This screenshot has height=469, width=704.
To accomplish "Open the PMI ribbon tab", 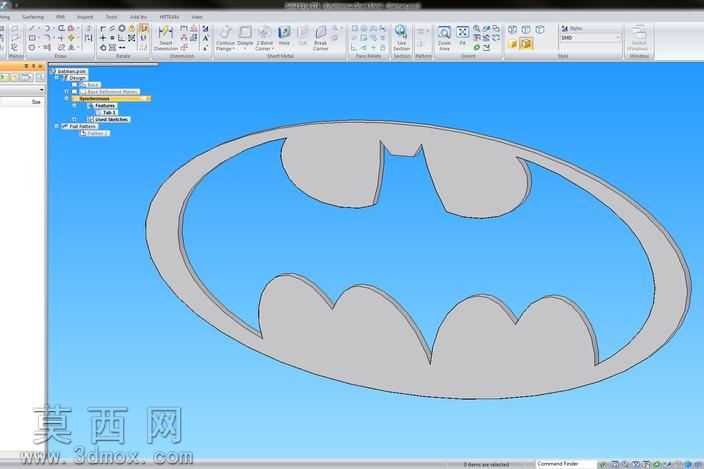I will click(60, 17).
